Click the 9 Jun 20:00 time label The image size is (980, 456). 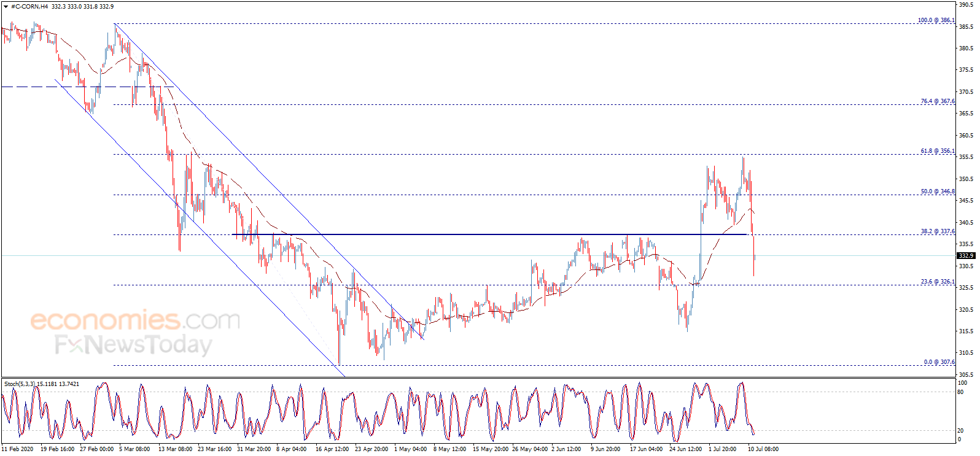605,449
